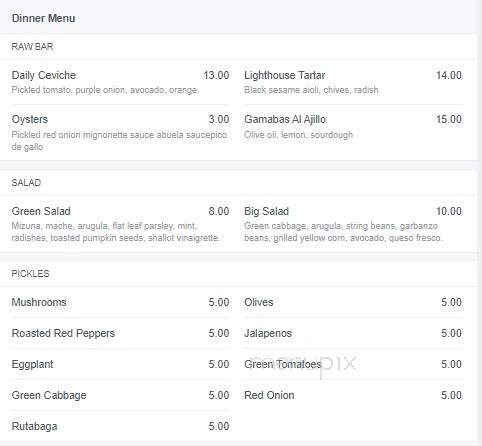Click Gamabas Al Ajillo entry
482x446 pixels.
[x=285, y=119]
